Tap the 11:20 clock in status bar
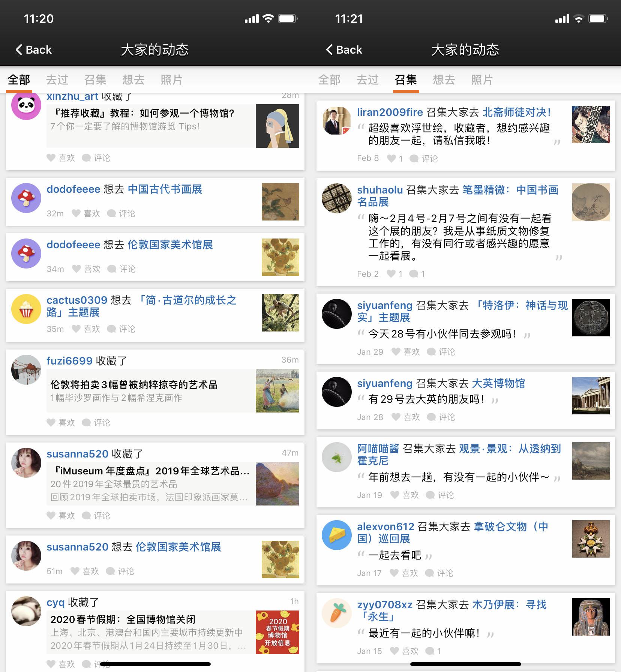 39,18
